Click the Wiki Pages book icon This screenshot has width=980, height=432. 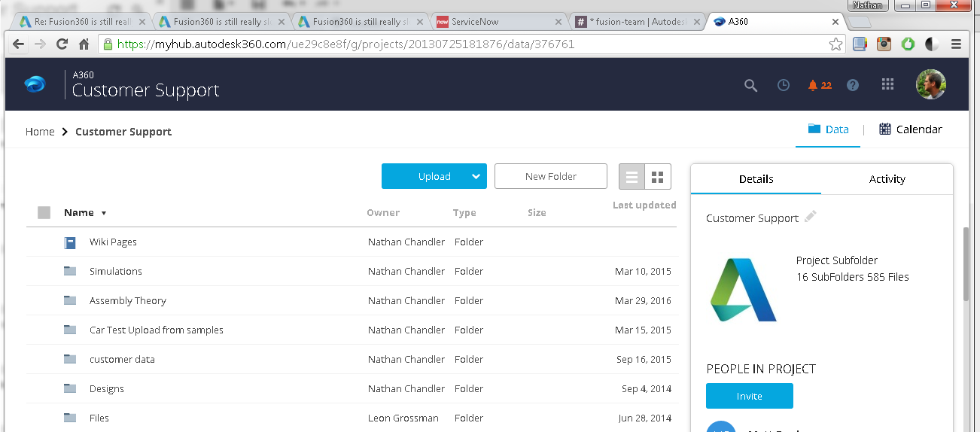click(70, 242)
